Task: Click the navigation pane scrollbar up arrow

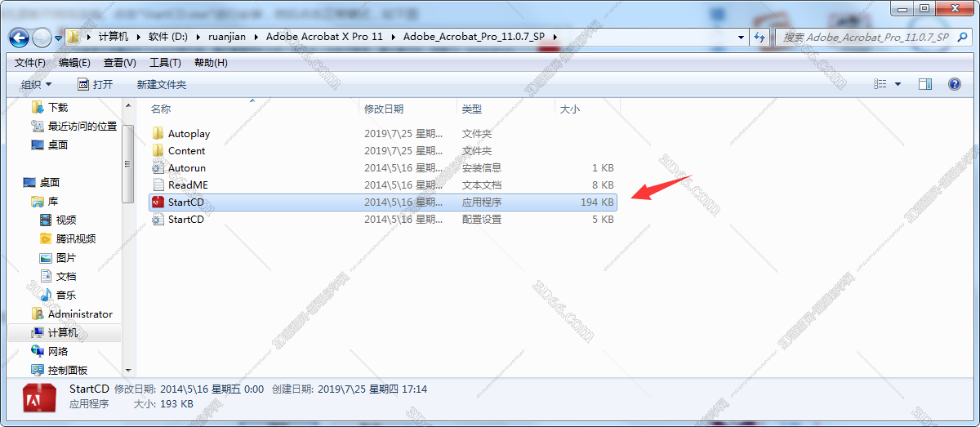Action: pyautogui.click(x=127, y=105)
